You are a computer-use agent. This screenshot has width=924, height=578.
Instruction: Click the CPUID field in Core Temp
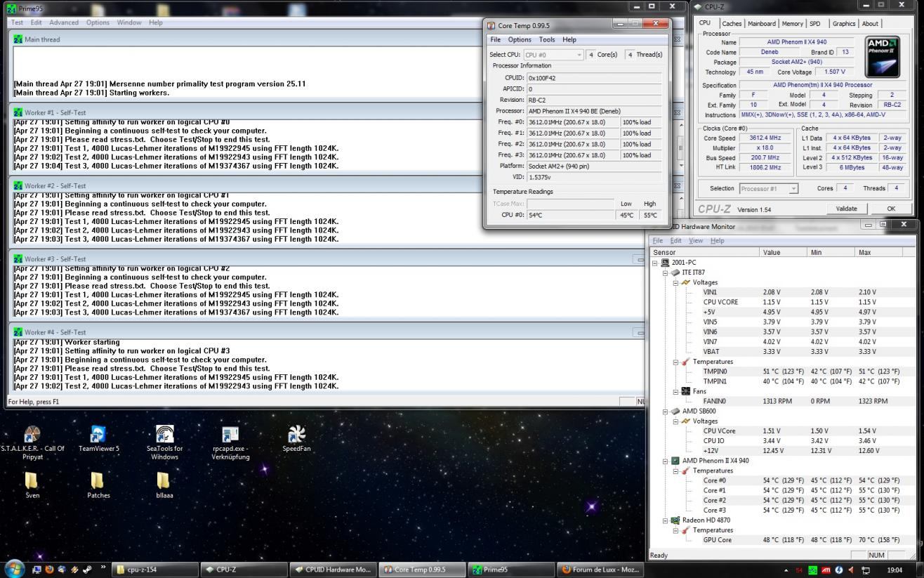point(594,78)
